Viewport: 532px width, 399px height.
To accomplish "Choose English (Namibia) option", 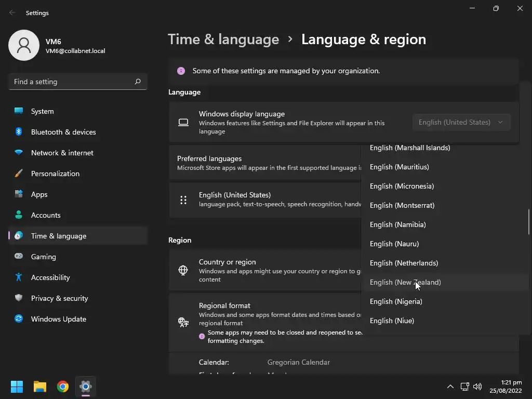I will click(x=445, y=224).
